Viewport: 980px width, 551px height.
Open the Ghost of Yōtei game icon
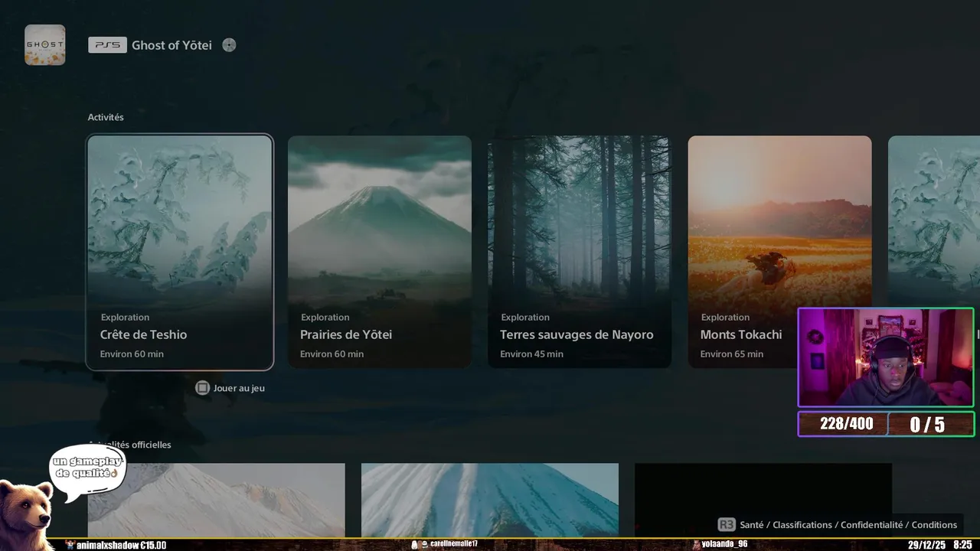(x=44, y=44)
